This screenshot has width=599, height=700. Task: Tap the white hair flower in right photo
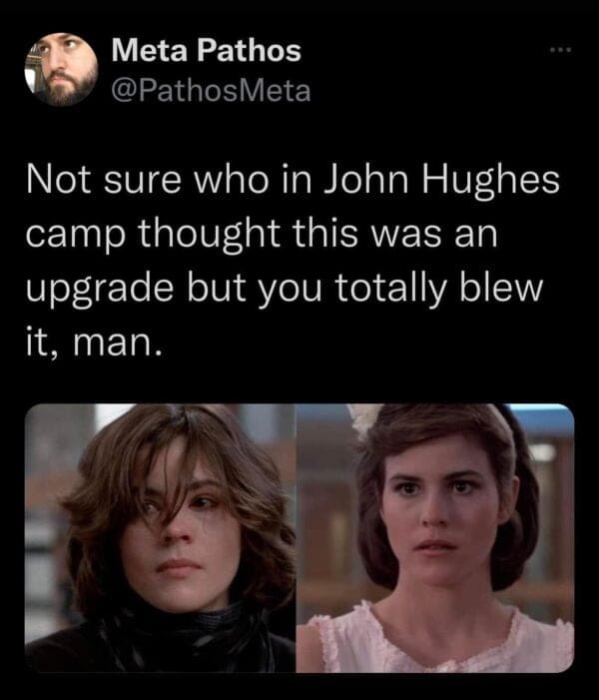(363, 420)
